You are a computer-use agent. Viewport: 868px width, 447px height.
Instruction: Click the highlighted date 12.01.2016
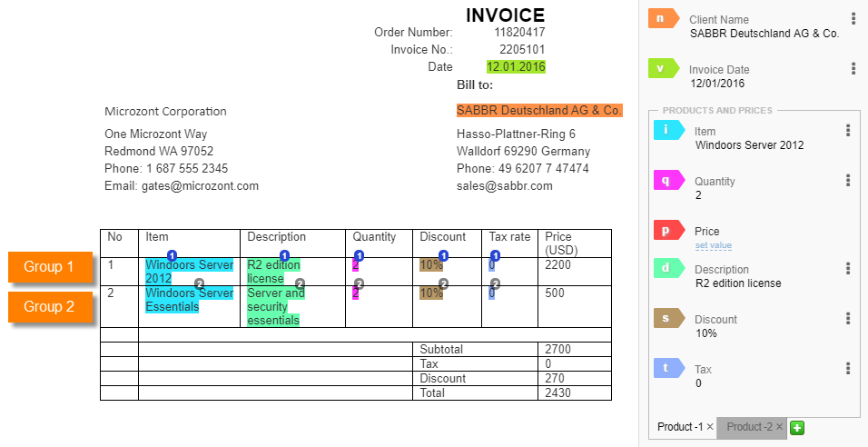516,67
